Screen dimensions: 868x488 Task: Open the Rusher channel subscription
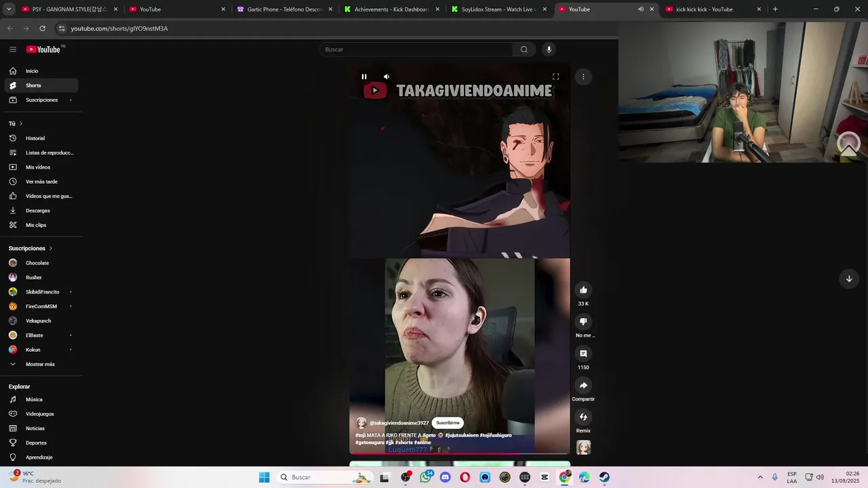(41, 277)
